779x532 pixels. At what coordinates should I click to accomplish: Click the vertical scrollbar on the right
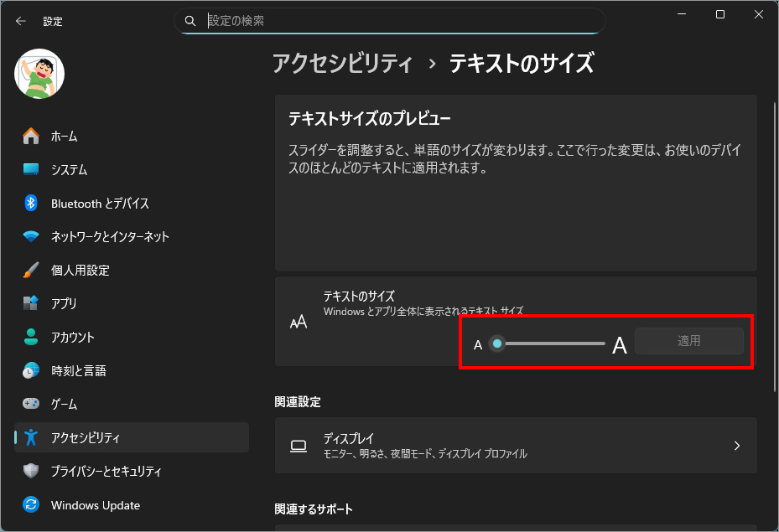tap(774, 251)
